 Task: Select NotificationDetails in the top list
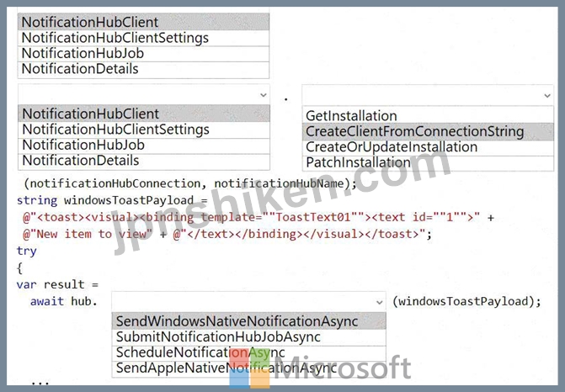[143, 69]
